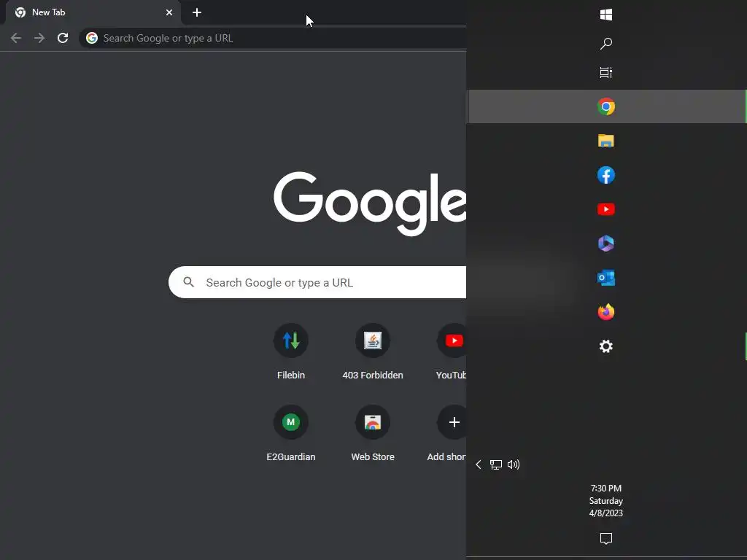Screen dimensions: 747x560
Task: Go back with the Chrome back arrow
Action: pos(16,38)
